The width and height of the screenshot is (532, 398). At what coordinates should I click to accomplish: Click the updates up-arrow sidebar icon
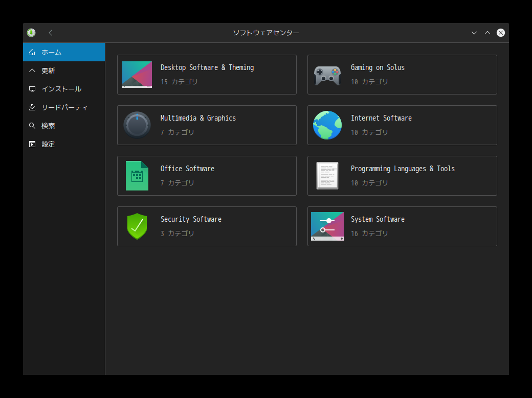pyautogui.click(x=32, y=71)
